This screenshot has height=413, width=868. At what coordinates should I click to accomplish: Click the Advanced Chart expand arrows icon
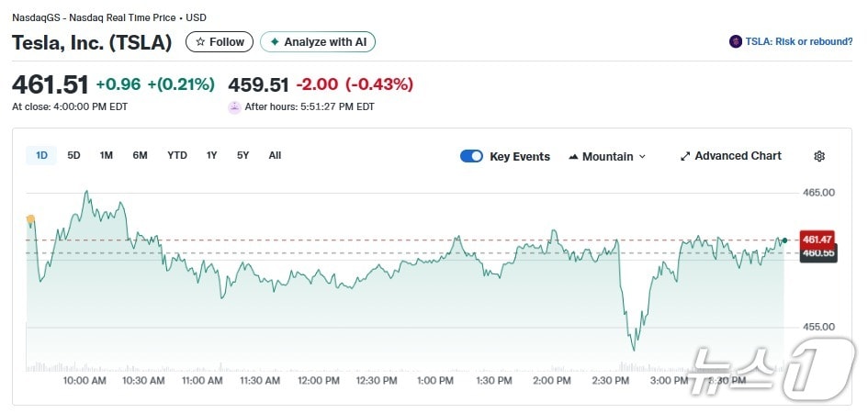click(684, 156)
